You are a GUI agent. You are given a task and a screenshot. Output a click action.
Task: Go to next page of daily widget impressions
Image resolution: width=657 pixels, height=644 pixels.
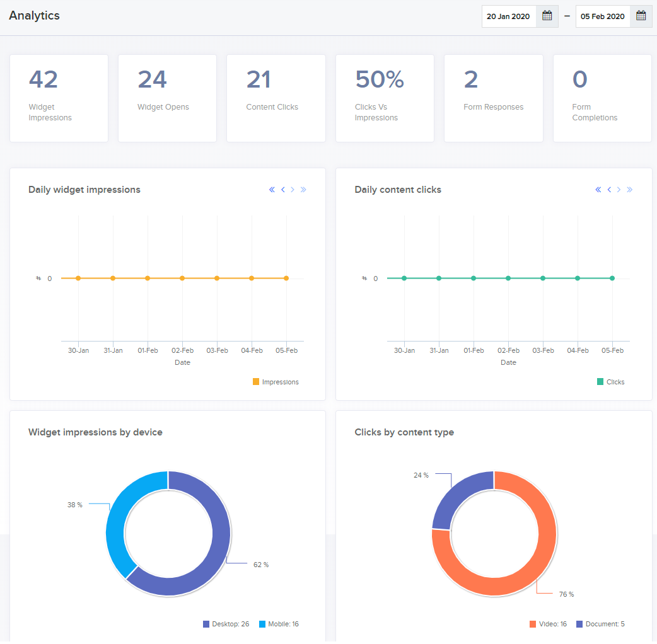(x=293, y=190)
